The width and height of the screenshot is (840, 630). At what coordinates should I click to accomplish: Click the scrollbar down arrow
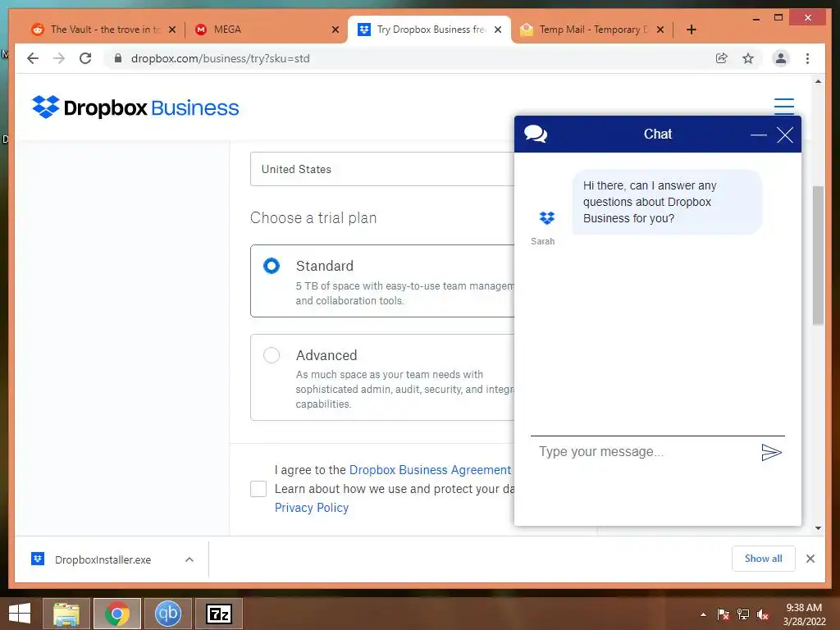[x=818, y=528]
